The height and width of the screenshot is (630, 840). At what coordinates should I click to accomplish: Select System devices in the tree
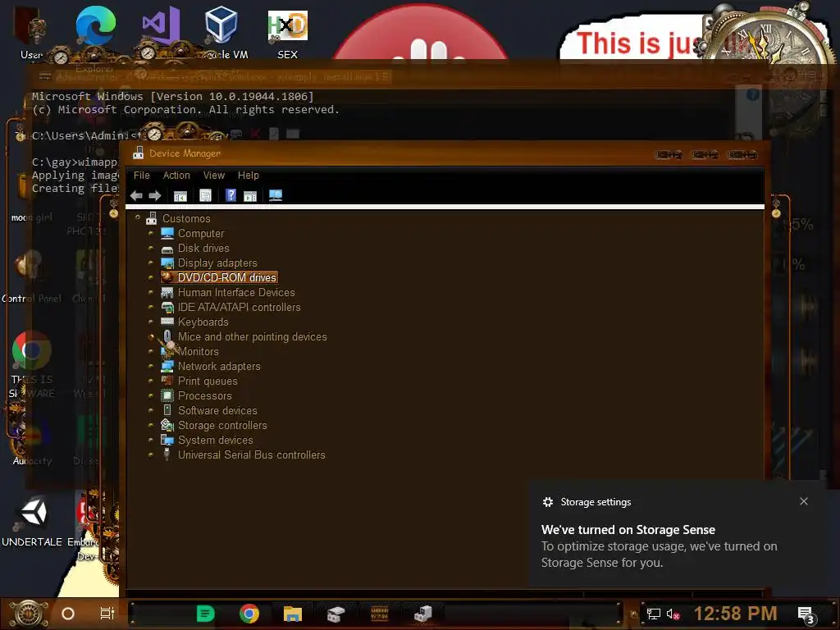tap(216, 440)
